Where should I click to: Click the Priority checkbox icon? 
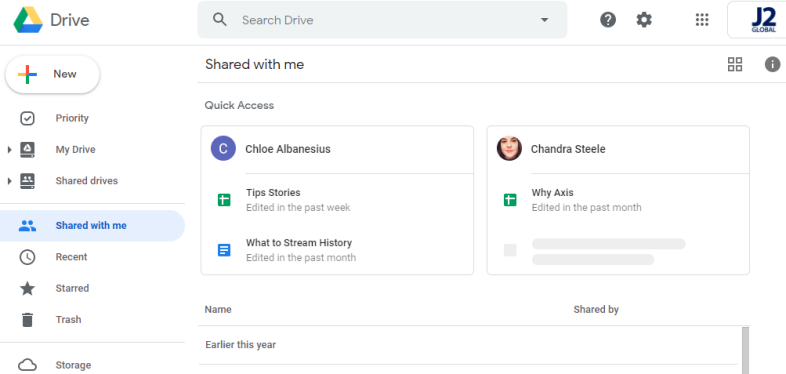27,118
